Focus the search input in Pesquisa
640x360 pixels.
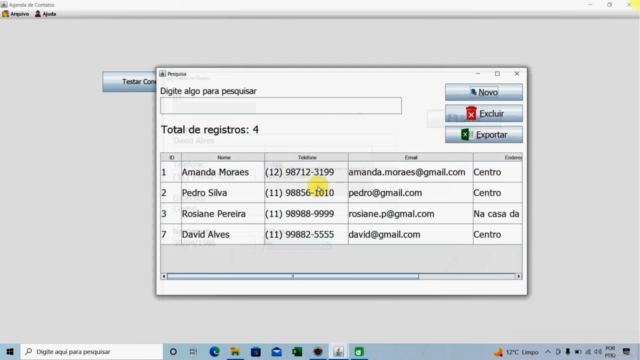click(x=281, y=105)
